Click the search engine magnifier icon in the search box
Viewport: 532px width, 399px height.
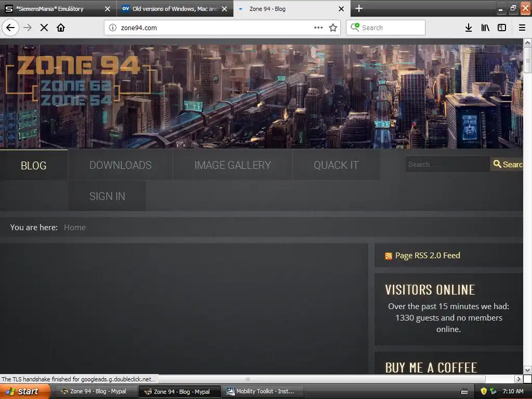pyautogui.click(x=355, y=27)
